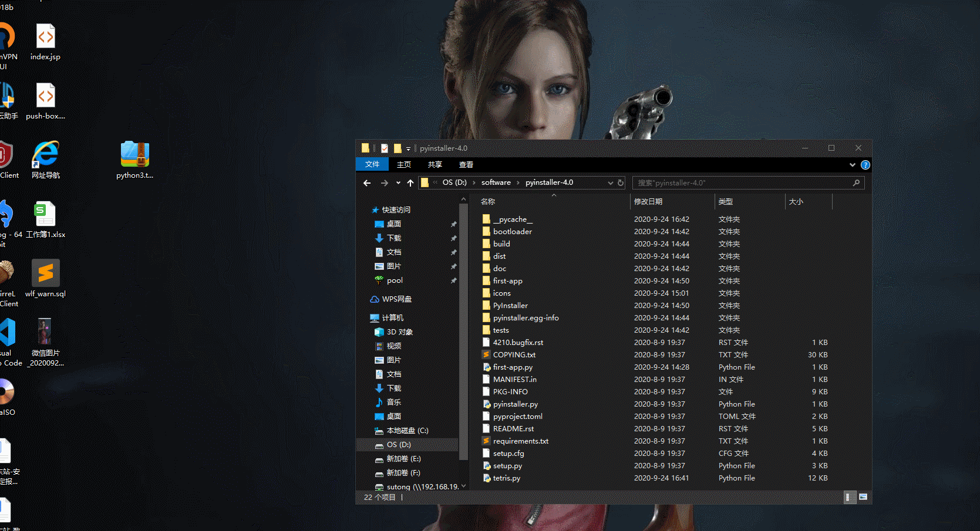Open Explorer help question mark icon
980x531 pixels.
click(x=866, y=165)
